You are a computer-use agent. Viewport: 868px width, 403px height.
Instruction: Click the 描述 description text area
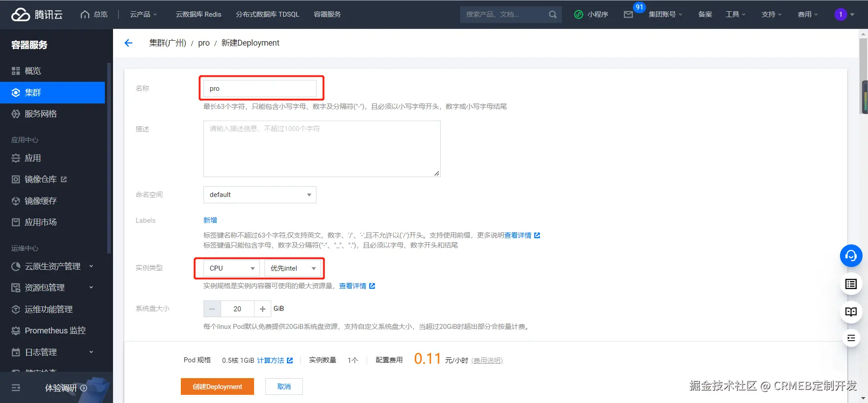322,149
